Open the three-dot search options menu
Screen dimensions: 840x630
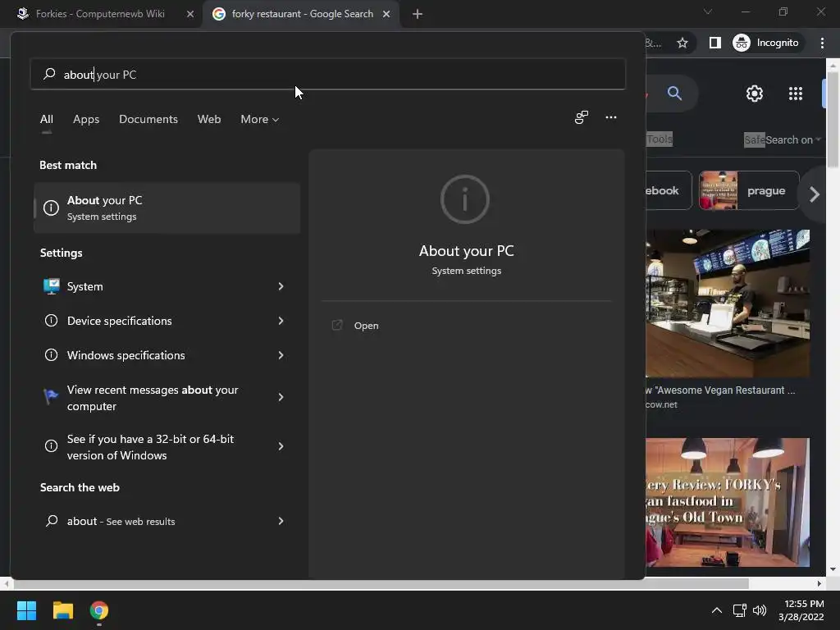tap(610, 117)
